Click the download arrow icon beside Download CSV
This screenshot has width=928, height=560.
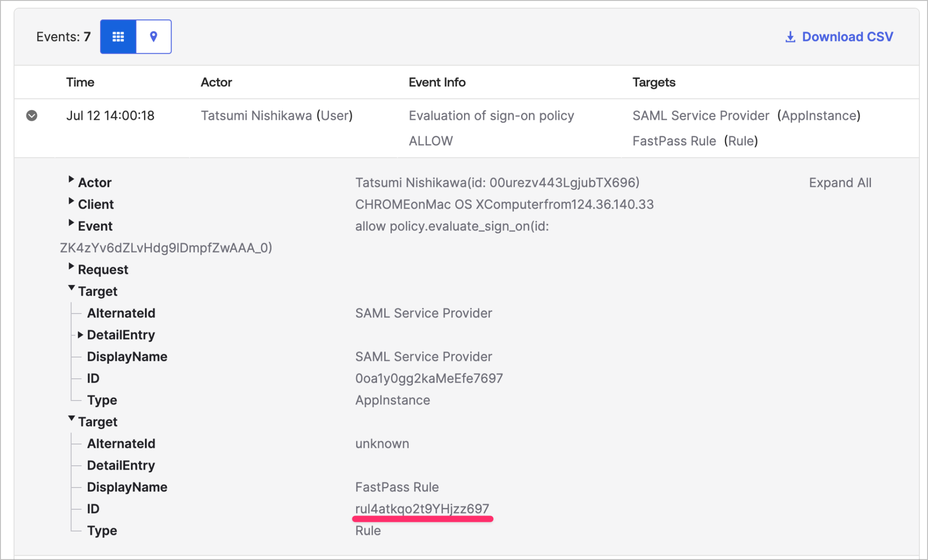pos(790,36)
